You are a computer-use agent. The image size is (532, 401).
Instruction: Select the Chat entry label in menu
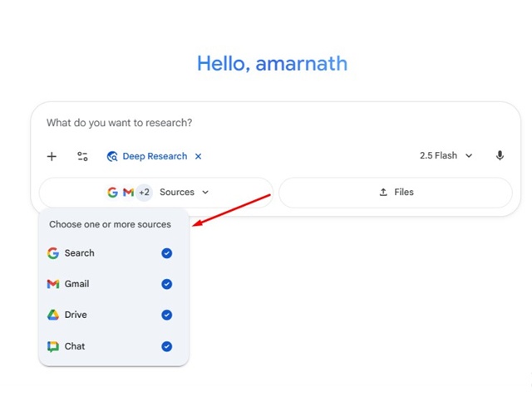(x=75, y=346)
